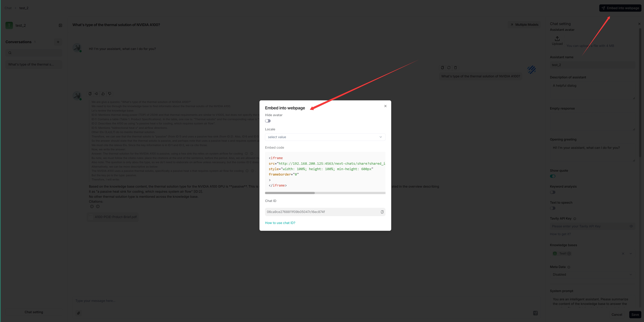Like the assistant's answer

103,94
